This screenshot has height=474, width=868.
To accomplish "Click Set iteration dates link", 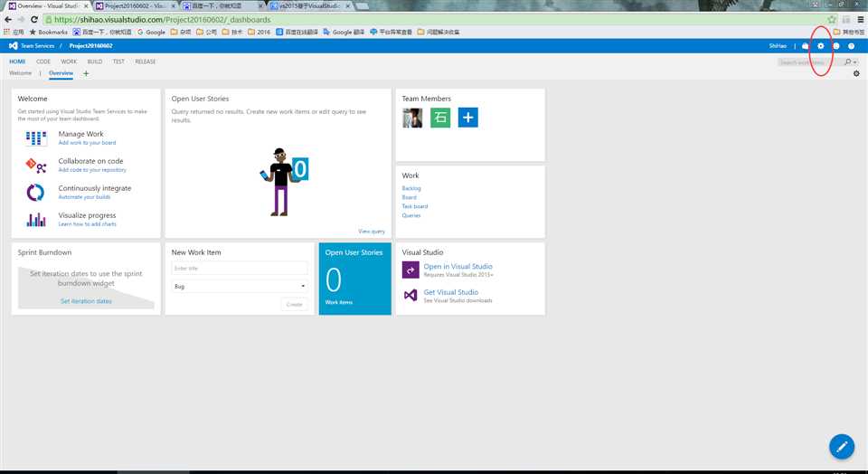I will coord(87,301).
